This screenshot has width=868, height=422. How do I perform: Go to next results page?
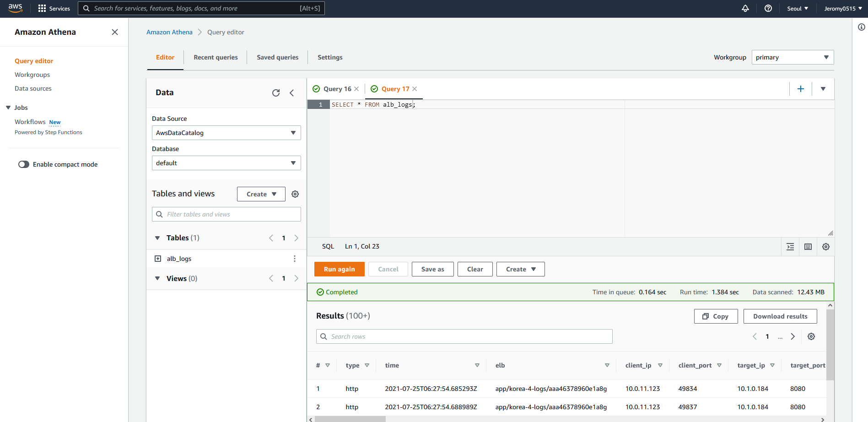tap(793, 336)
